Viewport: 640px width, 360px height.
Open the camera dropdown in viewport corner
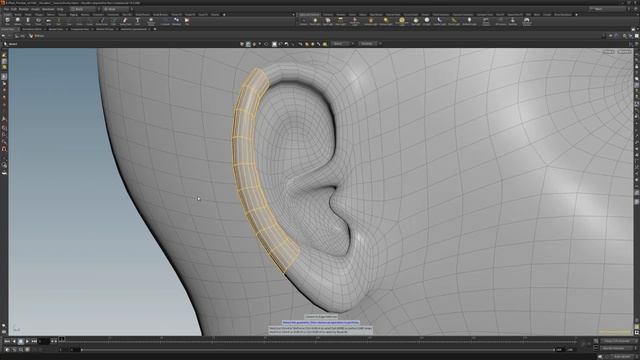[x=624, y=52]
